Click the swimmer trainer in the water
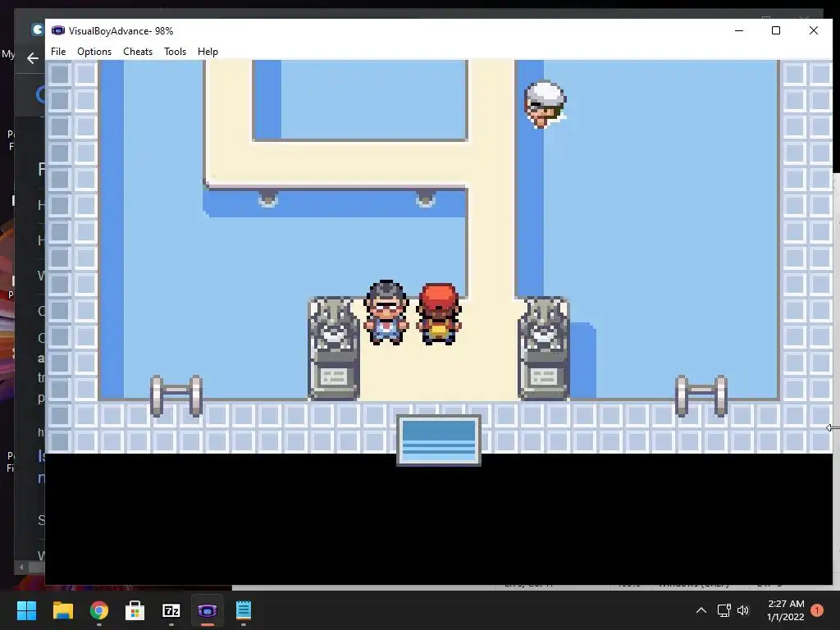 pyautogui.click(x=545, y=104)
